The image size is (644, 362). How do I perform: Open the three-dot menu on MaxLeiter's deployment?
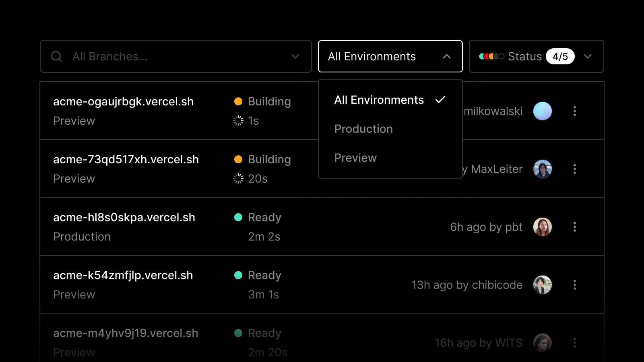(x=575, y=169)
